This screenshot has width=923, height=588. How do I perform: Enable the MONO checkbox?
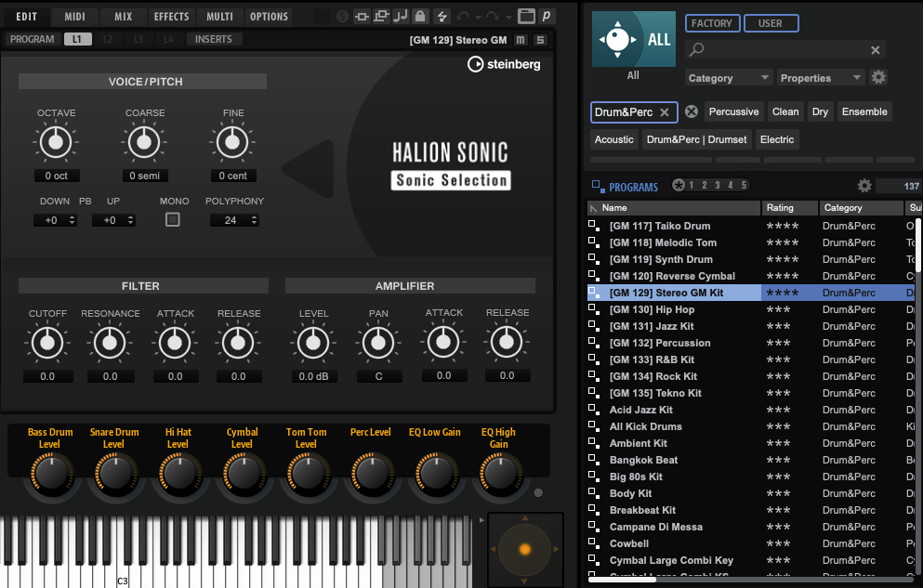173,220
